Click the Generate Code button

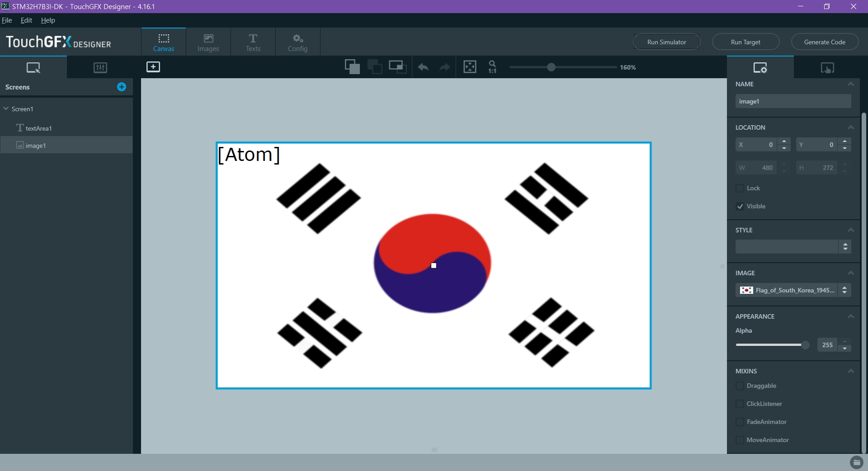click(825, 42)
